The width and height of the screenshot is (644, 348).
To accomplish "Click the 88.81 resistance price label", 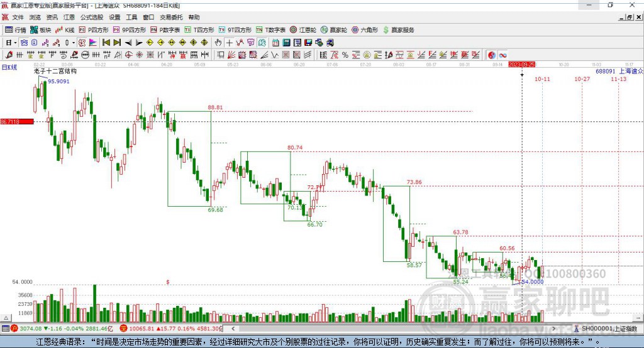I will tap(215, 107).
